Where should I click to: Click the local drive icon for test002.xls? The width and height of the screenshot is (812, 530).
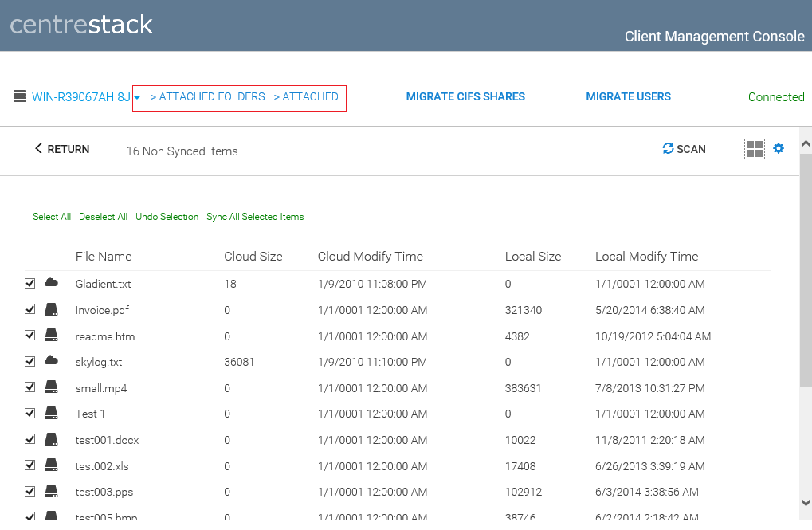(51, 465)
